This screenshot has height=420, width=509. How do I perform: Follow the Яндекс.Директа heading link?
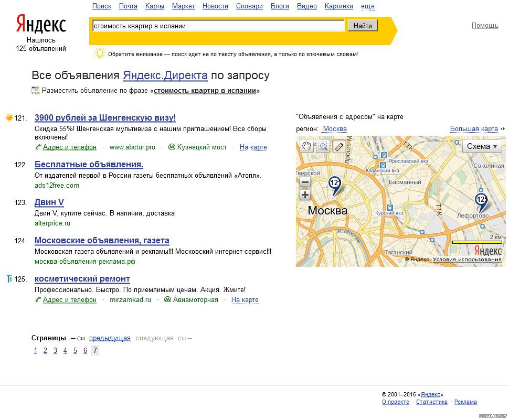tap(165, 75)
